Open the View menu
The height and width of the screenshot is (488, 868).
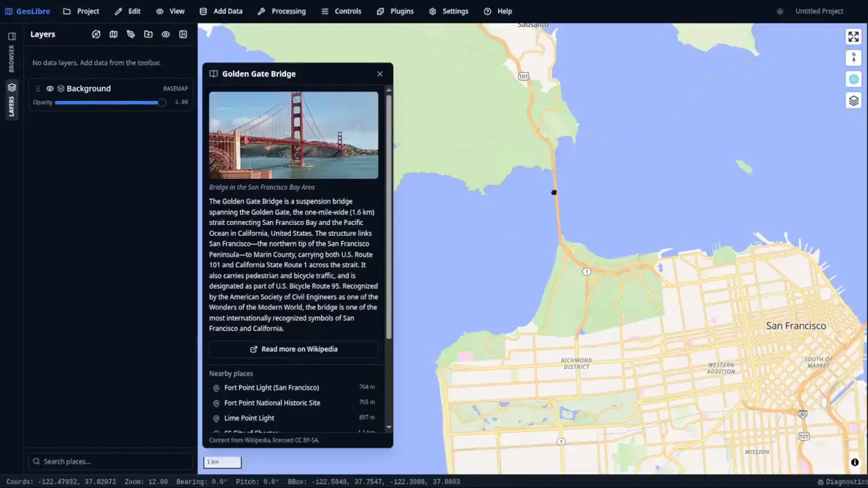pos(170,11)
